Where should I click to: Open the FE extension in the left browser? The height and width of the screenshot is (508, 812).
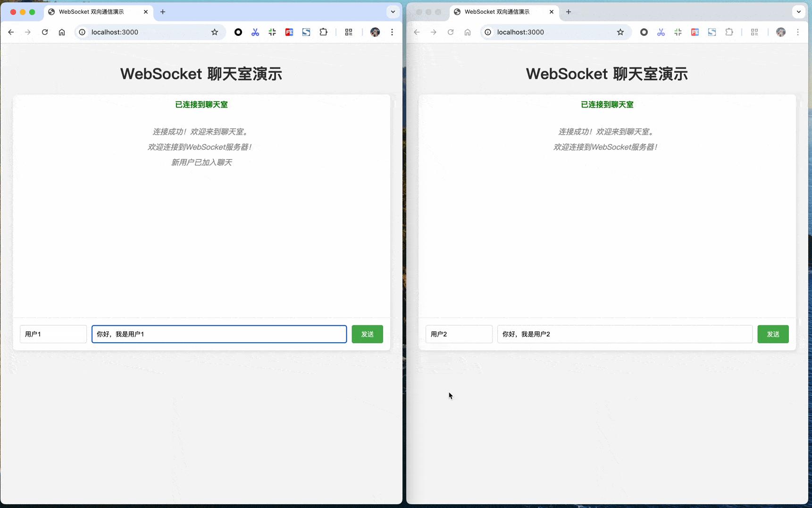[289, 32]
